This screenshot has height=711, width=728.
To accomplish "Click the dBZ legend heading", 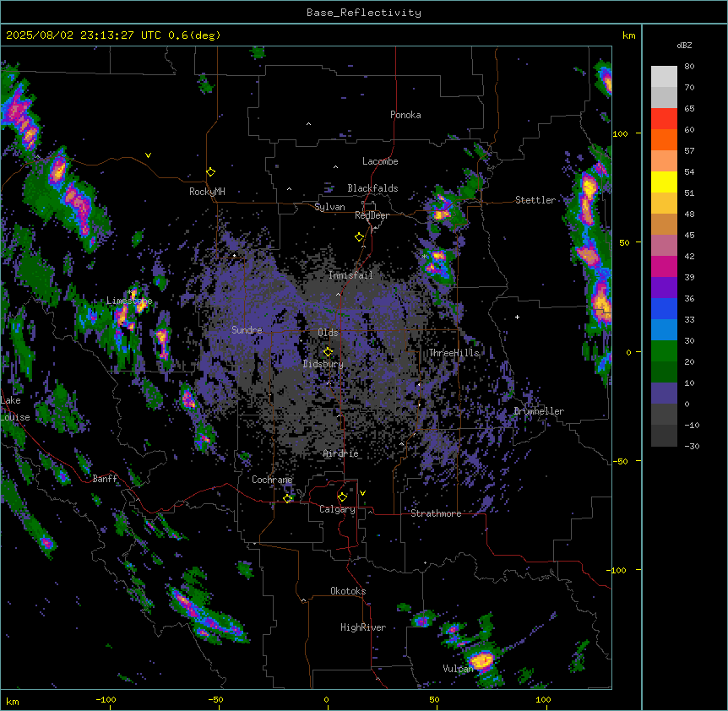I will [684, 46].
